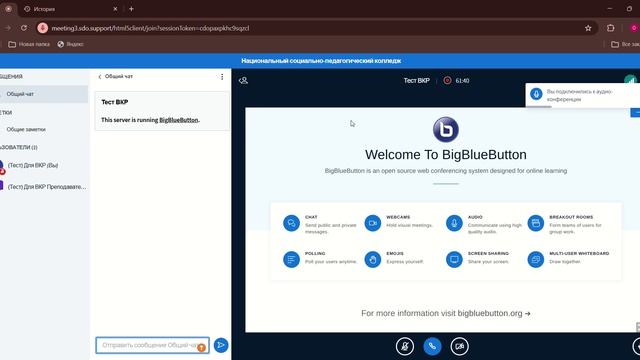Click the college name banner
Image resolution: width=640 pixels, height=360 pixels.
point(321,61)
